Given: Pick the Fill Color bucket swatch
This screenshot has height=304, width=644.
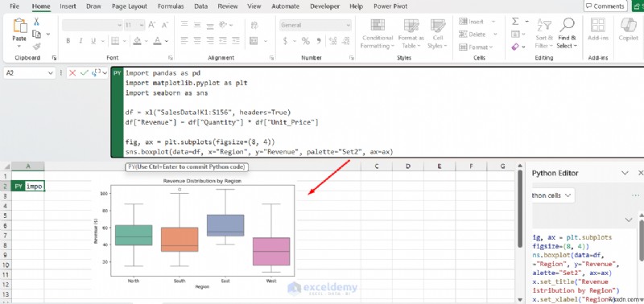Looking at the screenshot, I should pyautogui.click(x=137, y=41).
